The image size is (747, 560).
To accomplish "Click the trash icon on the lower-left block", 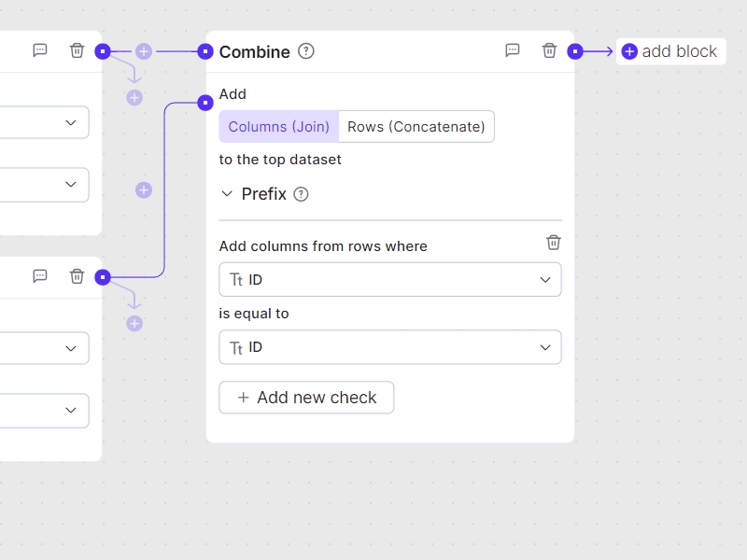I will 78,276.
